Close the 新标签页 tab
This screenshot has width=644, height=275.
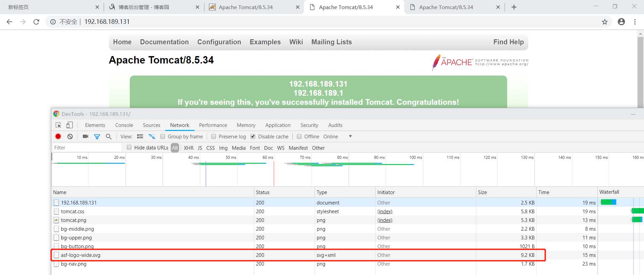[97, 7]
